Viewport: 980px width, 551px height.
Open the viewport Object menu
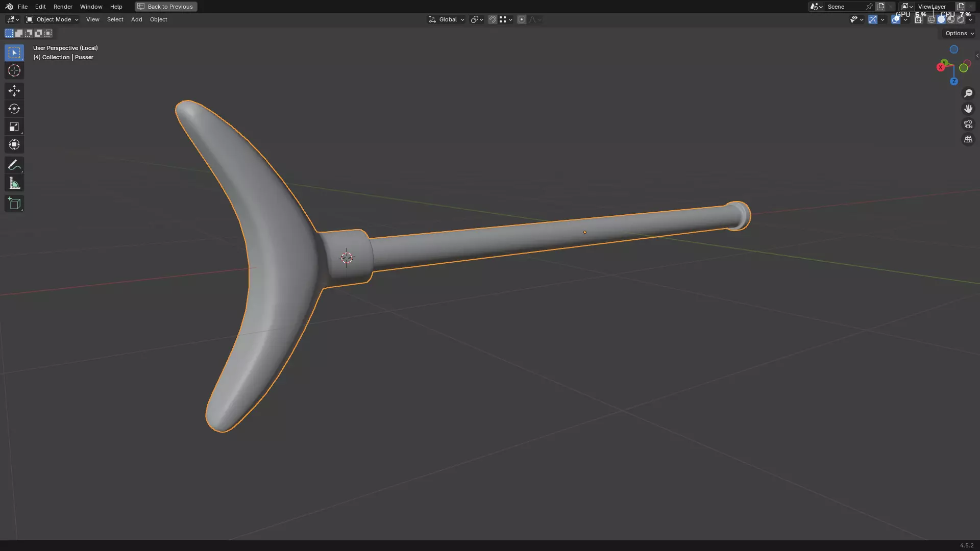tap(159, 19)
